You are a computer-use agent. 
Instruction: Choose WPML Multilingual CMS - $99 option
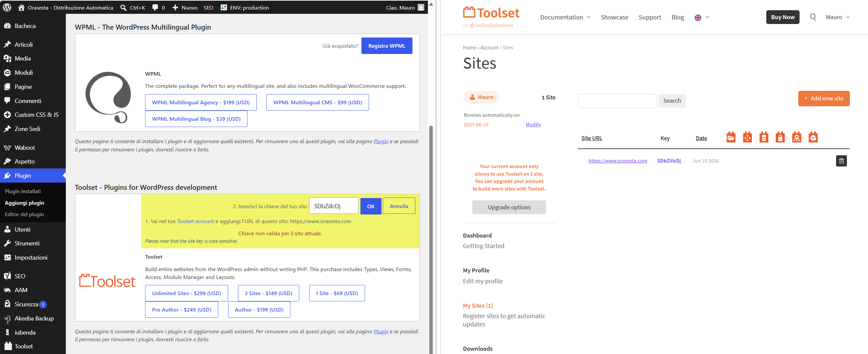coord(317,102)
